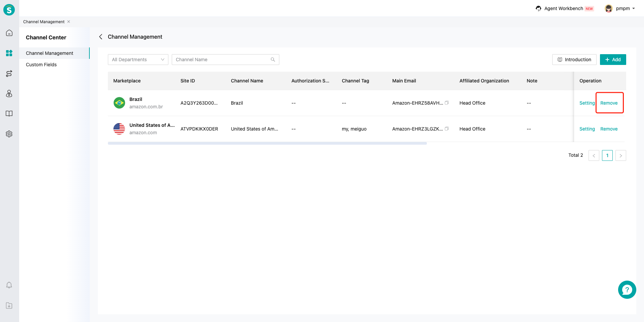Click the Marketplace column header

click(x=127, y=81)
